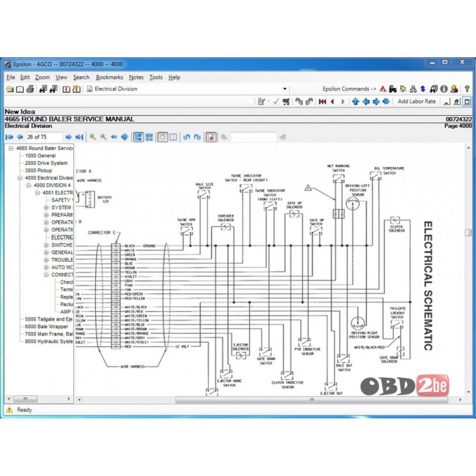
Task: Click the hierarchy tree icon in Epsilon Commands
Action: 413,89
